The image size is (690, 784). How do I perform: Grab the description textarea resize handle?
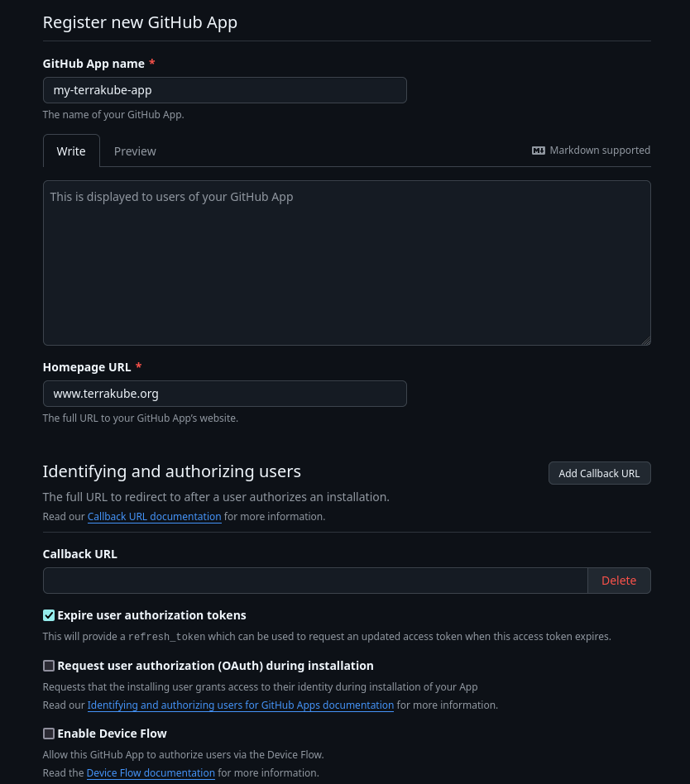pyautogui.click(x=646, y=341)
